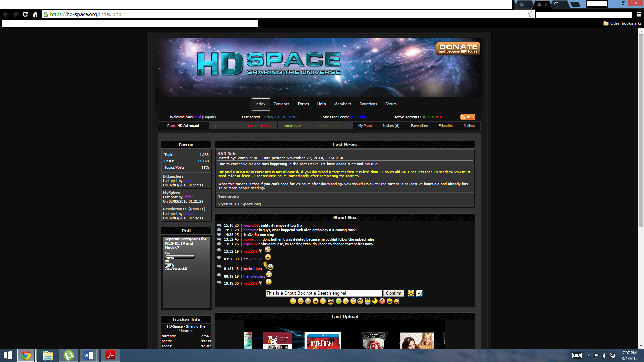Open the Torrents menu

281,104
